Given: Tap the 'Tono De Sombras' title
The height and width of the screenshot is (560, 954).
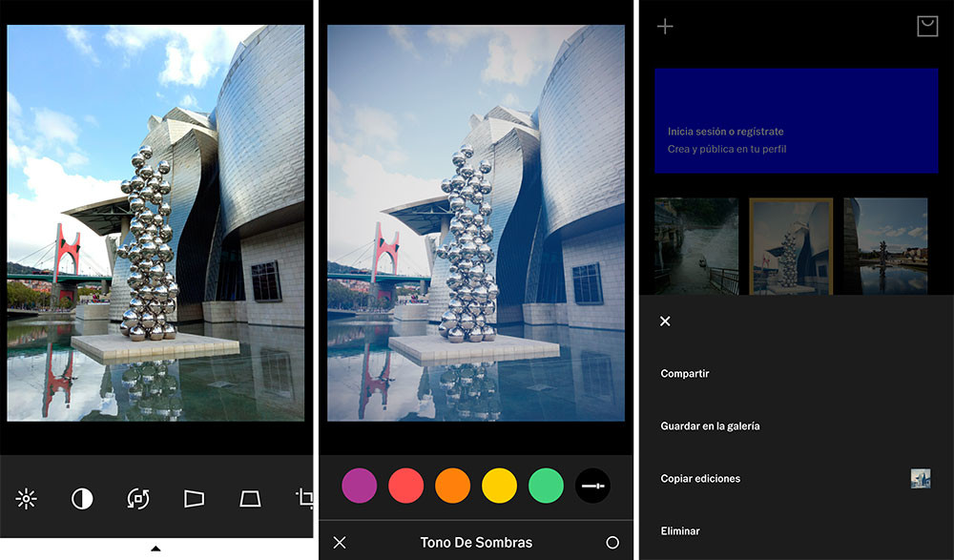Looking at the screenshot, I should tap(476, 542).
